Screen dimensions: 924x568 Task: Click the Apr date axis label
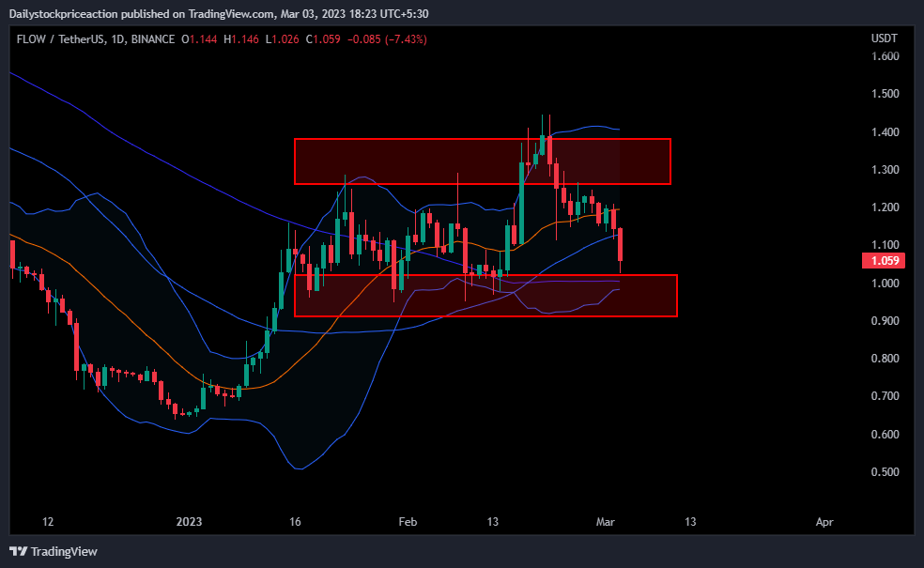[x=824, y=521]
